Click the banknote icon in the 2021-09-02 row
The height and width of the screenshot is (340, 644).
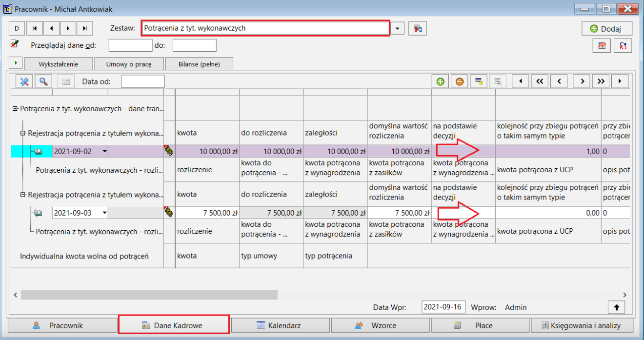tap(169, 151)
